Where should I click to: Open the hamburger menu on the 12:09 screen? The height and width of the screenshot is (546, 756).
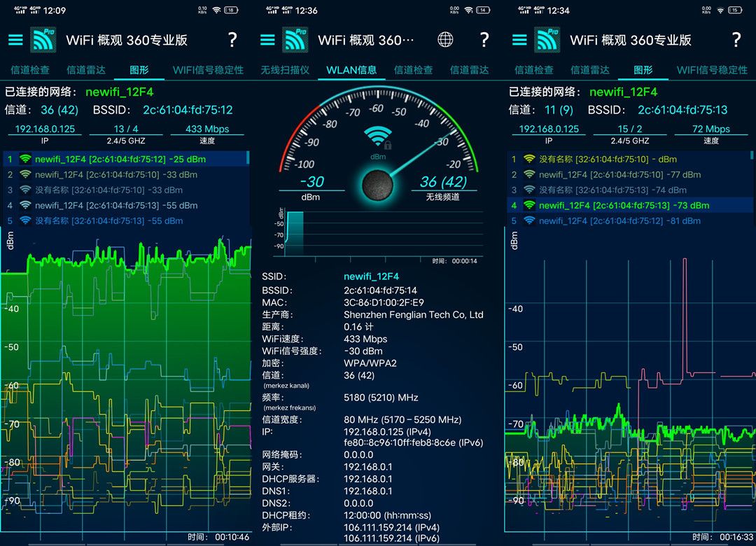pyautogui.click(x=15, y=40)
